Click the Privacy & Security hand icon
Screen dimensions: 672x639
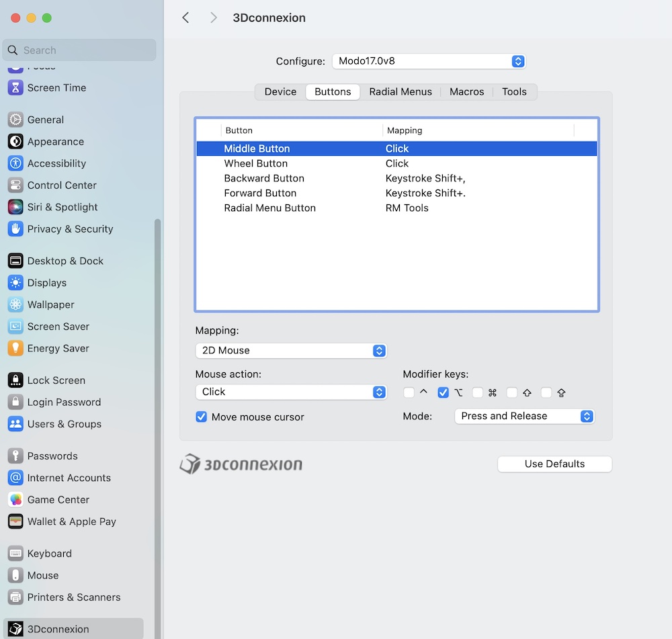coord(15,229)
